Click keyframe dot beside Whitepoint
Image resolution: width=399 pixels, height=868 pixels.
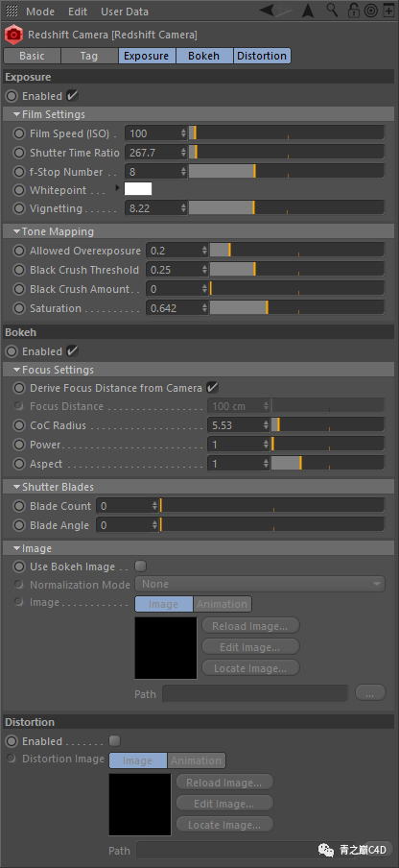pos(20,190)
